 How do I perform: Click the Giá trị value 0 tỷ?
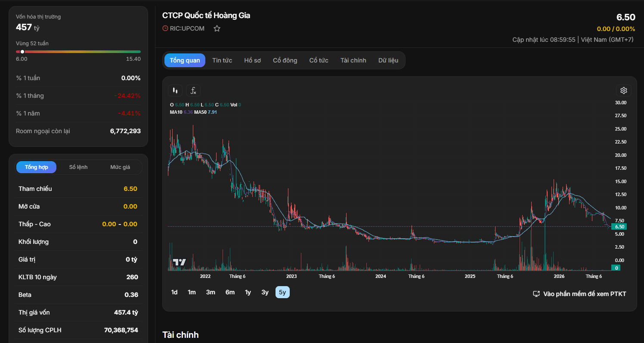132,259
